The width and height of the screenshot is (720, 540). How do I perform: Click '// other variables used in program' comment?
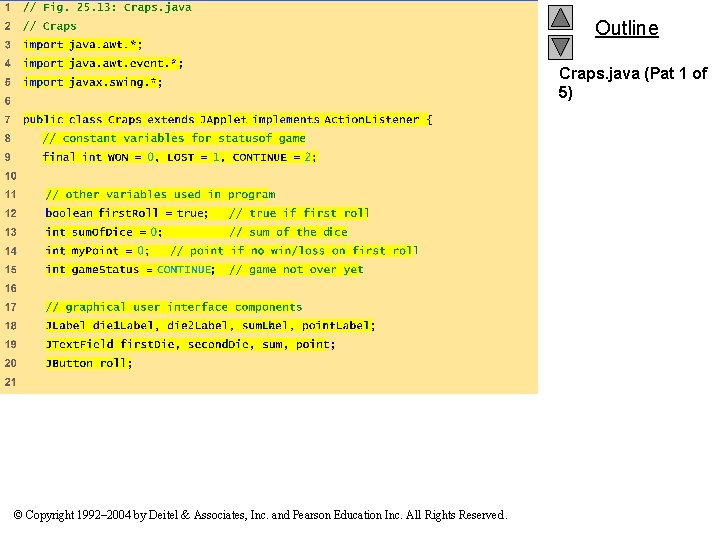click(160, 194)
